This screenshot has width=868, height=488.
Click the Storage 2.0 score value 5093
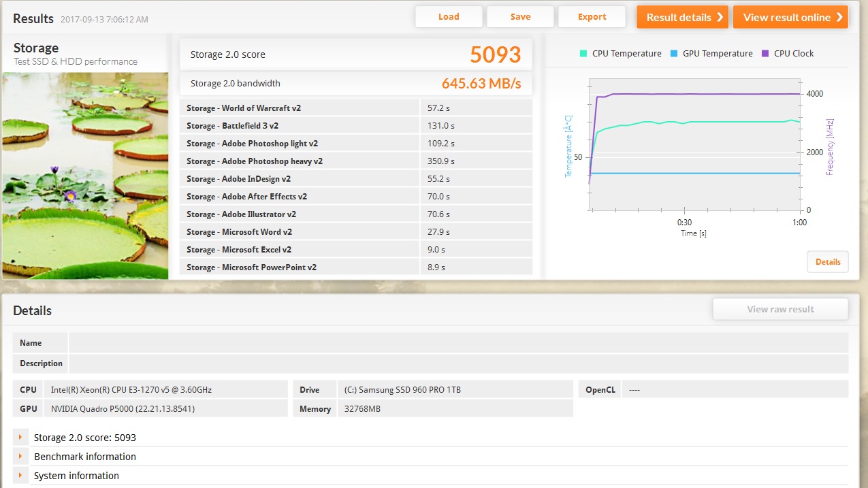coord(495,54)
